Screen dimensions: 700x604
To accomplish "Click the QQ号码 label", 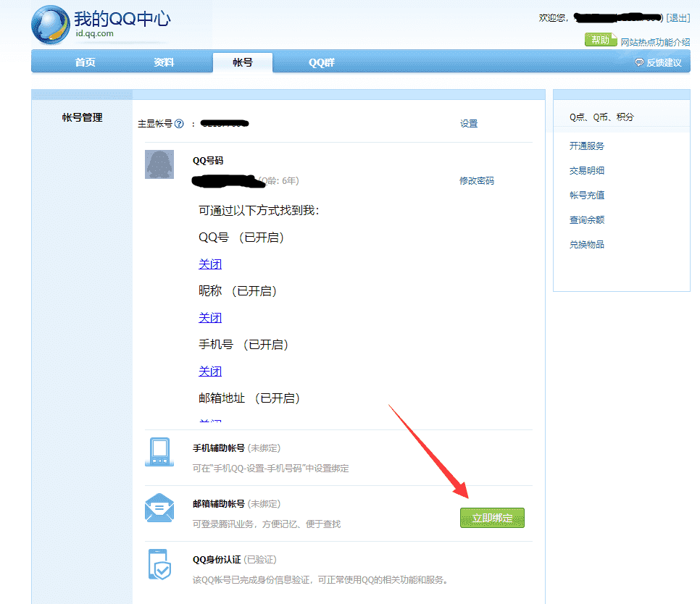I will 207,161.
